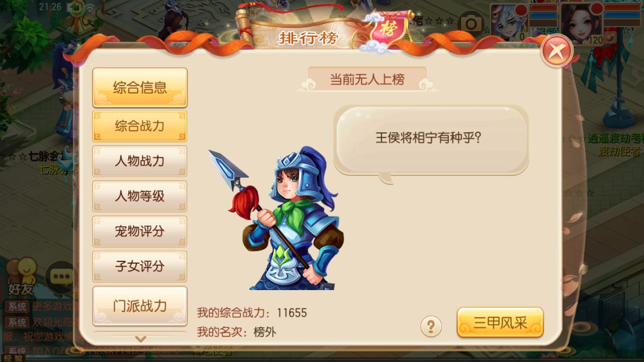Tap the white-haired character avatar
This screenshot has height=362, width=644.
click(x=509, y=22)
